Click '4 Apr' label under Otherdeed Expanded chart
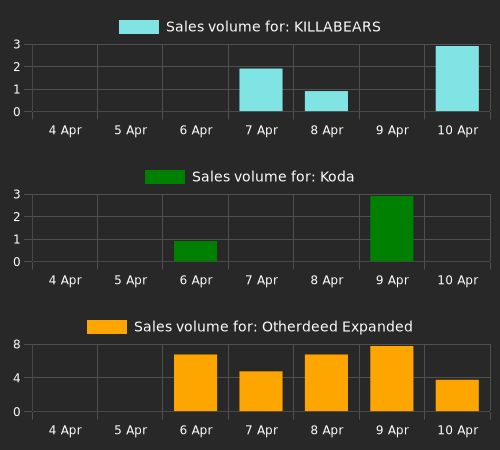The image size is (500, 450). pyautogui.click(x=65, y=430)
